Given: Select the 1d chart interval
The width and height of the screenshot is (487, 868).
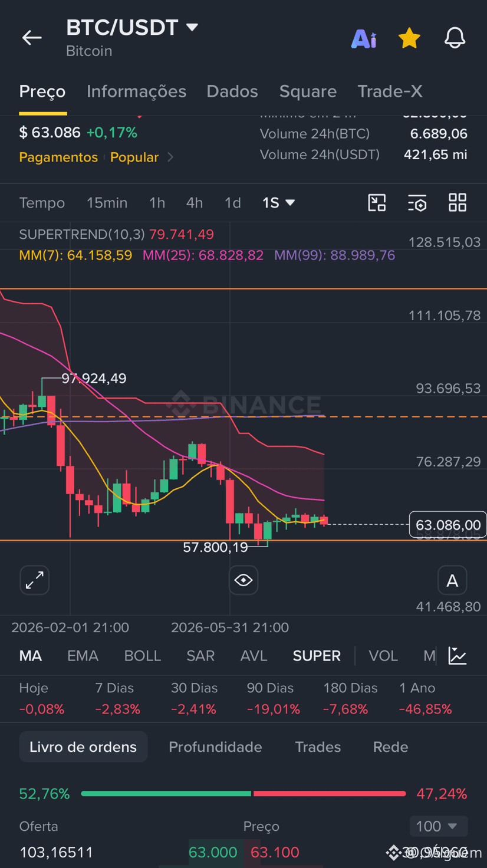Looking at the screenshot, I should 233,203.
